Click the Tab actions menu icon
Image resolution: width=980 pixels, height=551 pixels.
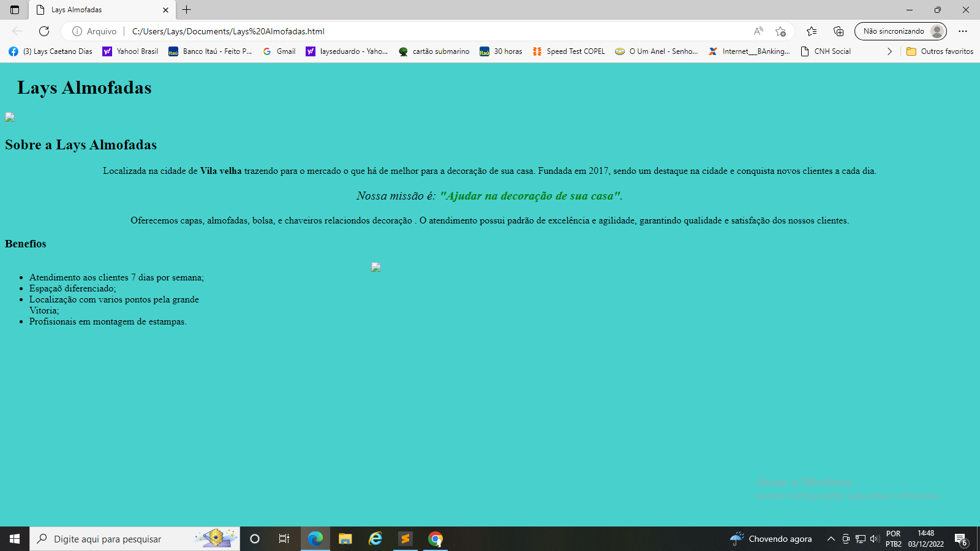tap(15, 10)
